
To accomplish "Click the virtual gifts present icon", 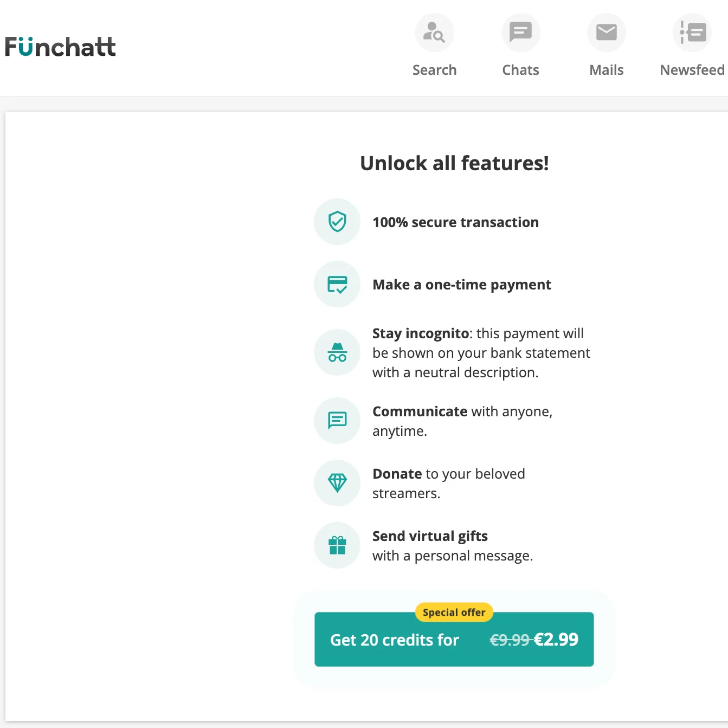I will [x=337, y=545].
